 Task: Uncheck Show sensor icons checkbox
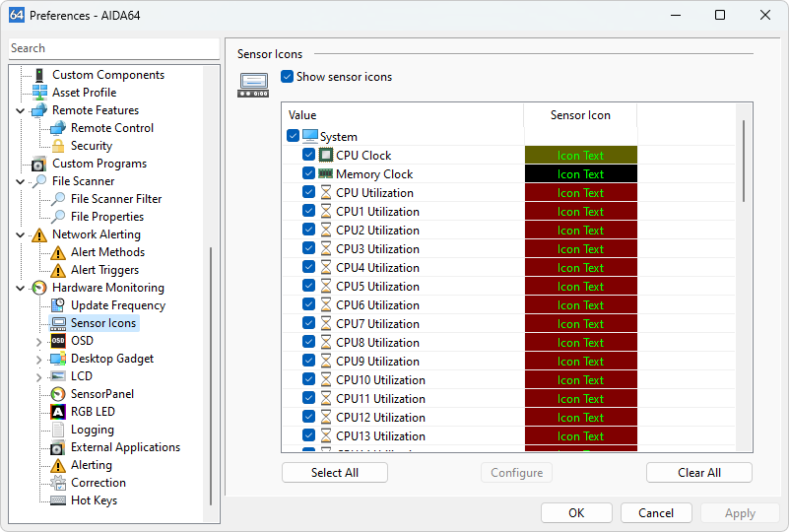coord(288,77)
